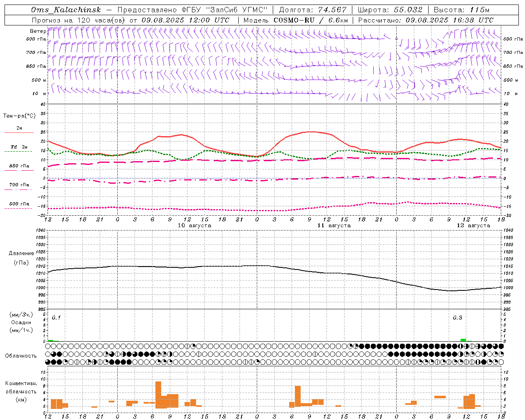Click the Рассчитано: 09.08.2025 16:38 UTC timestamp
This screenshot has height=420, width=525.
pos(426,20)
